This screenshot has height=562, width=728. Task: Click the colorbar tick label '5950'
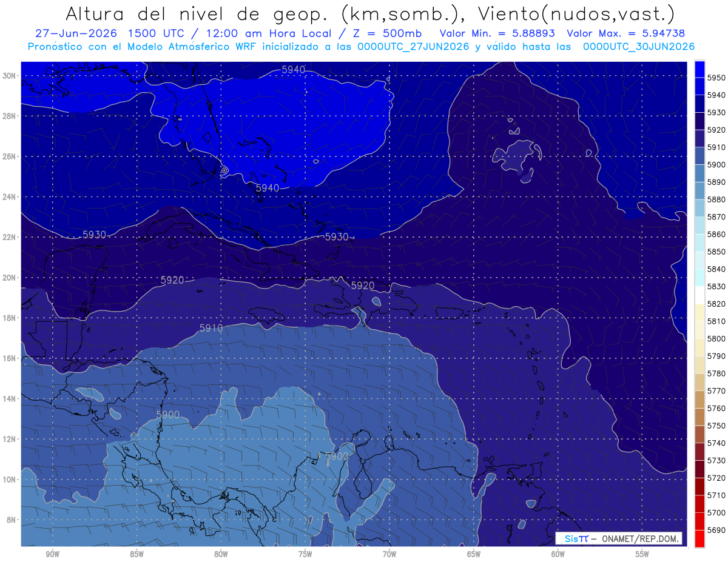click(x=717, y=78)
